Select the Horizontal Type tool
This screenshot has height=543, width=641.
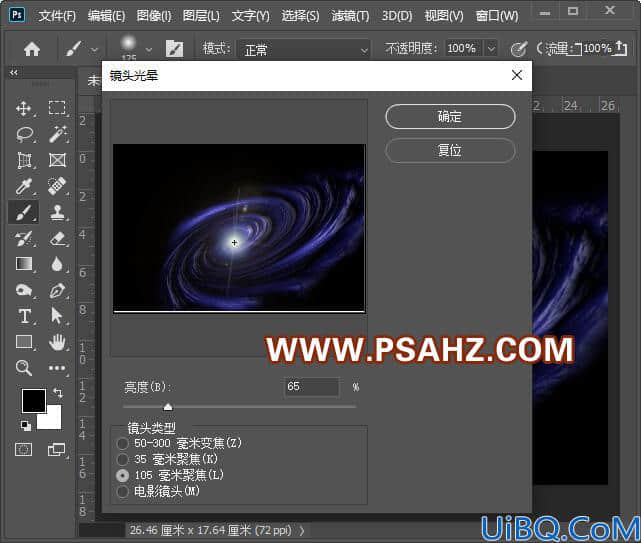pyautogui.click(x=24, y=316)
